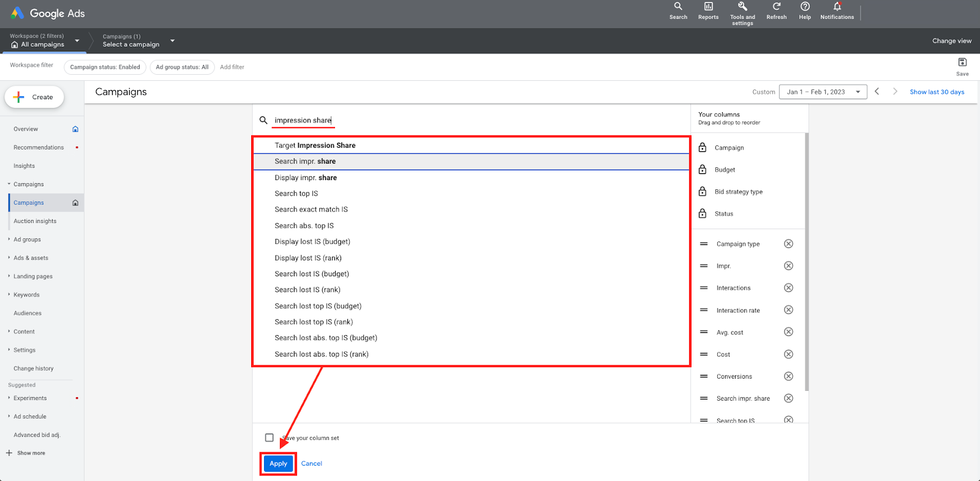Remove Interaction rate column
This screenshot has width=980, height=481.
[x=788, y=310]
